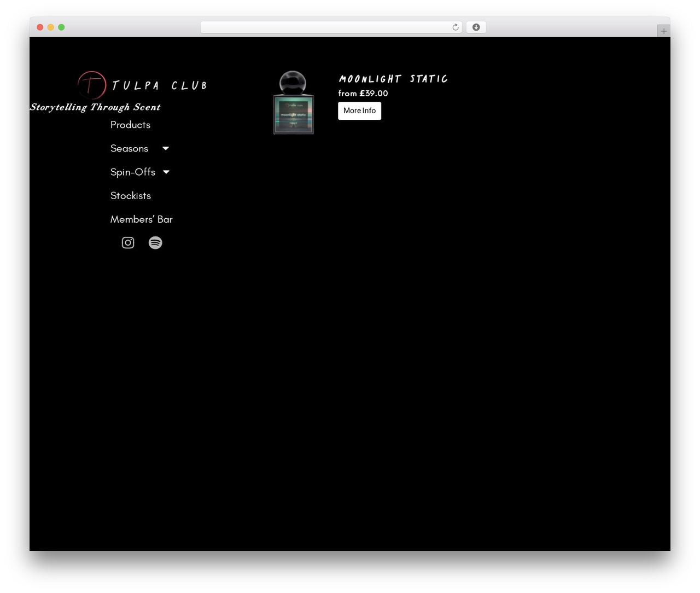
Task: Click the Tulpa Club site title text
Action: tap(160, 85)
